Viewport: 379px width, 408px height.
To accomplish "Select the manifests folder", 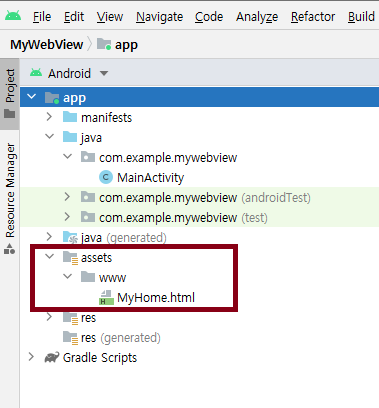I will pos(106,117).
